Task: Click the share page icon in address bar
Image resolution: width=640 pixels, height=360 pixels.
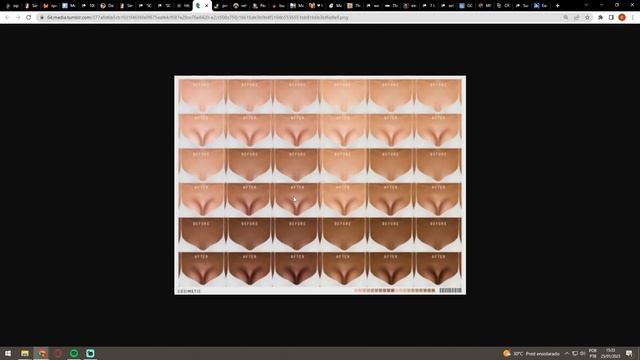Action: [x=577, y=18]
